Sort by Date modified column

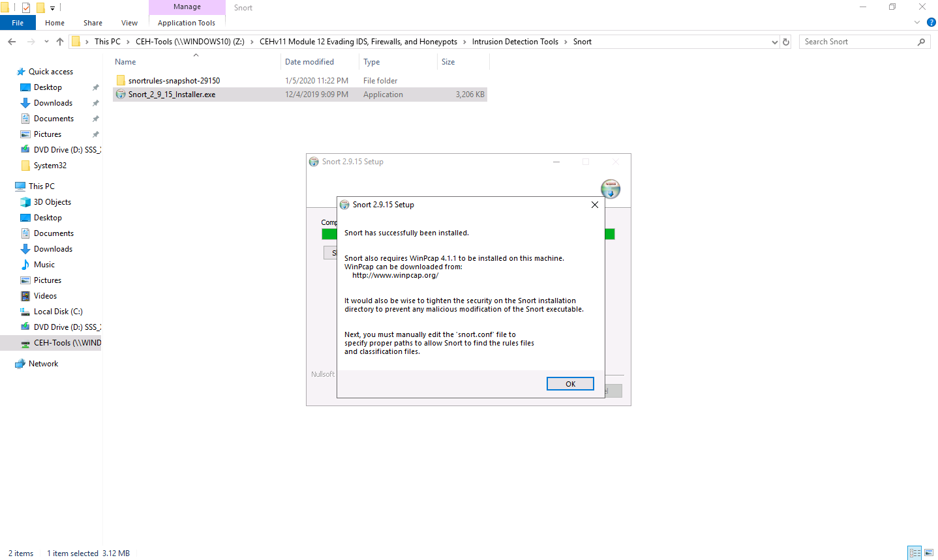[309, 62]
